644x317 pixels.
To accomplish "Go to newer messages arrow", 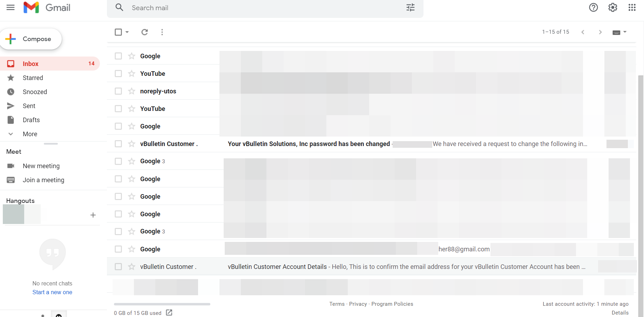I will (583, 32).
